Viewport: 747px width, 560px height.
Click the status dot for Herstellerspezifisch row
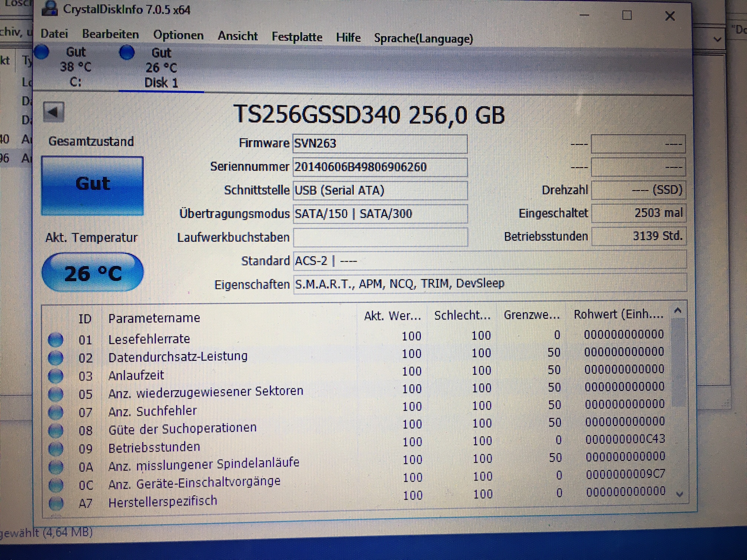pyautogui.click(x=56, y=503)
